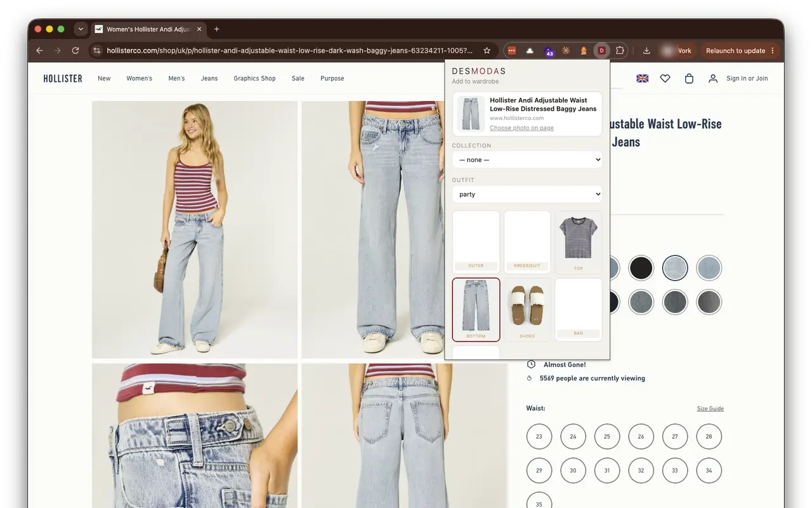Select the Bottom slot with jeans
The image size is (812, 508).
[x=476, y=310]
